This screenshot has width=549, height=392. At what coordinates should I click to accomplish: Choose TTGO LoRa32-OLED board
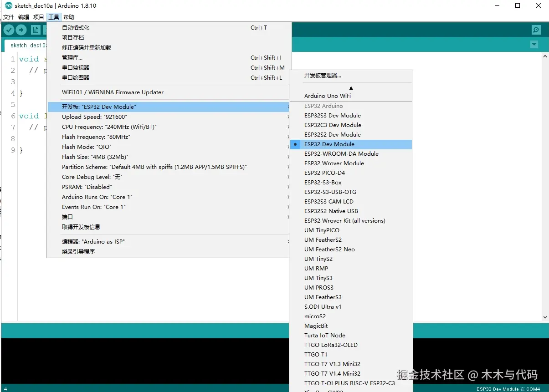(351, 345)
